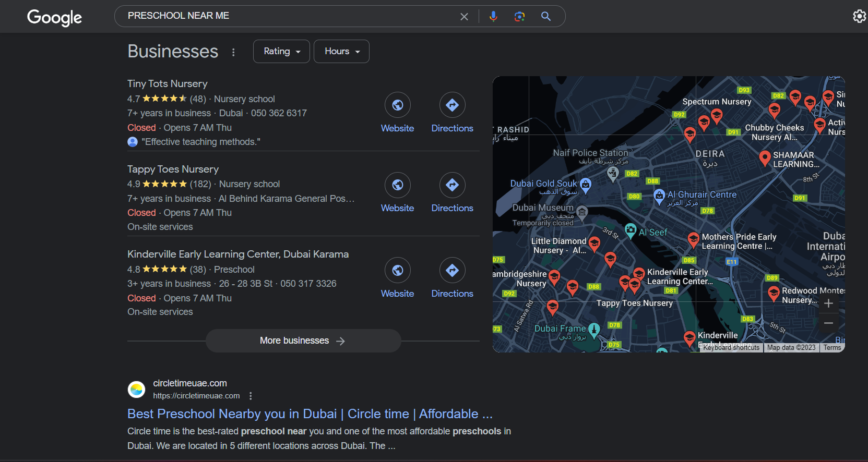The height and width of the screenshot is (462, 868).
Task: Open website globe icon for Tiny Tots Nursery
Action: pyautogui.click(x=398, y=105)
